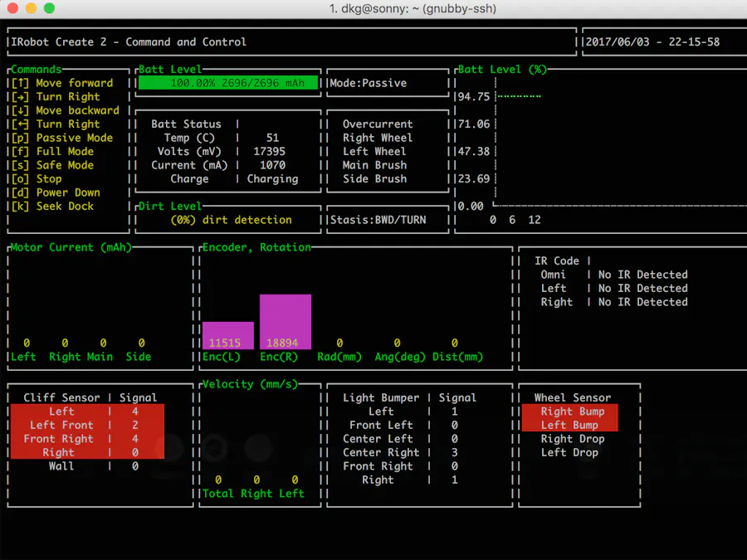
Task: Click the 'IRobot Create 2 - Command and Control' title
Action: pos(129,42)
